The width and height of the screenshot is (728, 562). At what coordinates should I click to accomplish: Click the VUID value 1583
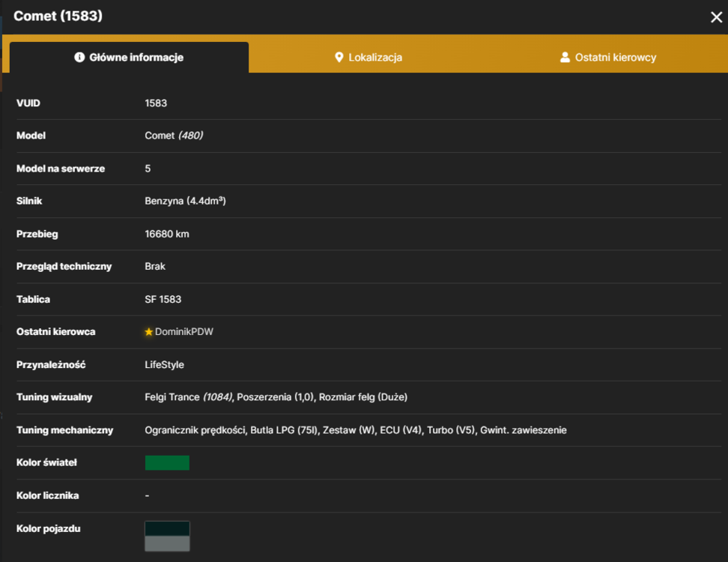pyautogui.click(x=156, y=103)
